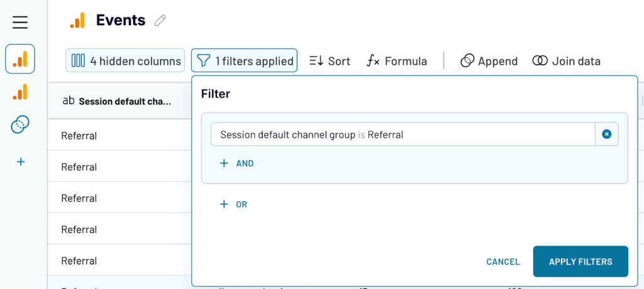The image size is (644, 289).
Task: Edit the Session default channel group filter
Action: click(x=403, y=134)
